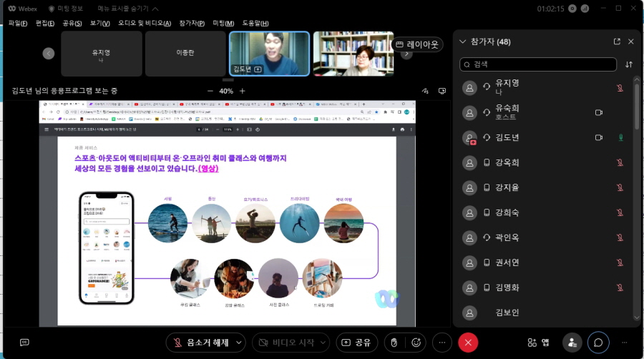
Task: Open more options ellipsis in control bar
Action: [442, 343]
